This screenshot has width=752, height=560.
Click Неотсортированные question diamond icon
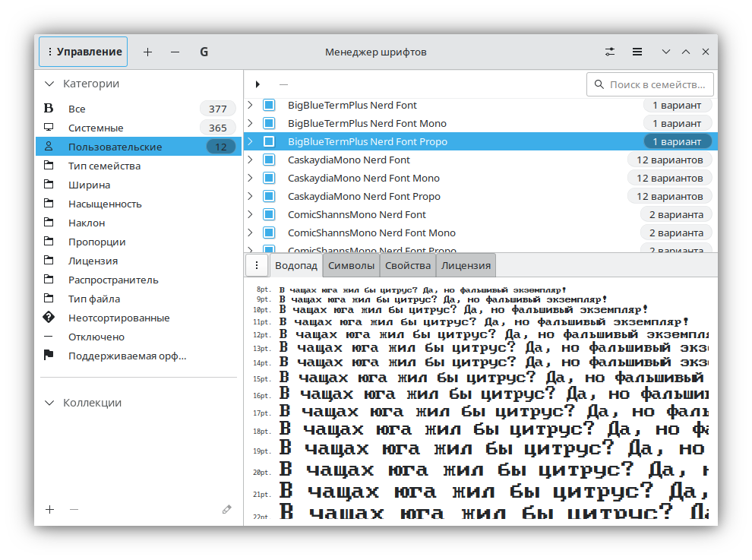[49, 317]
